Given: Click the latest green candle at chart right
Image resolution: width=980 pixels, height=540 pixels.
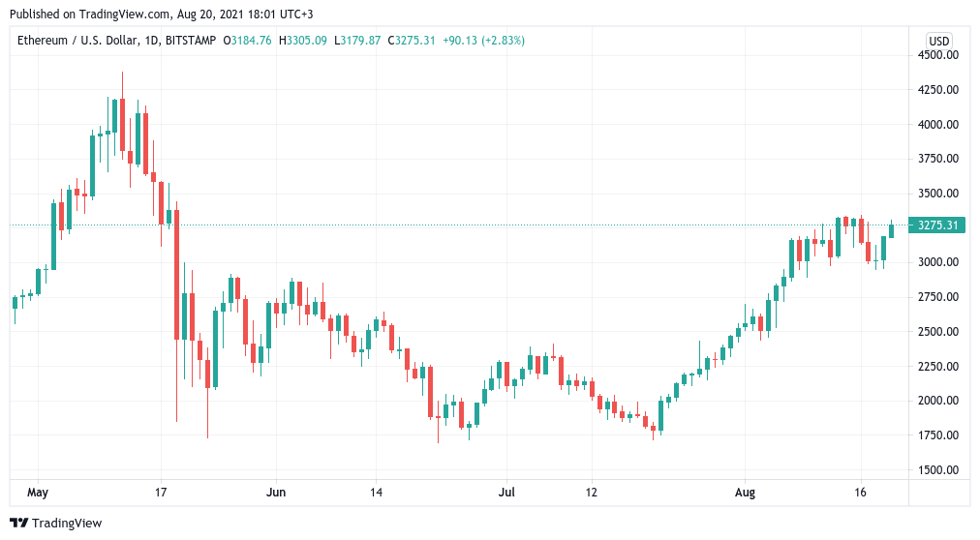Looking at the screenshot, I should (891, 229).
